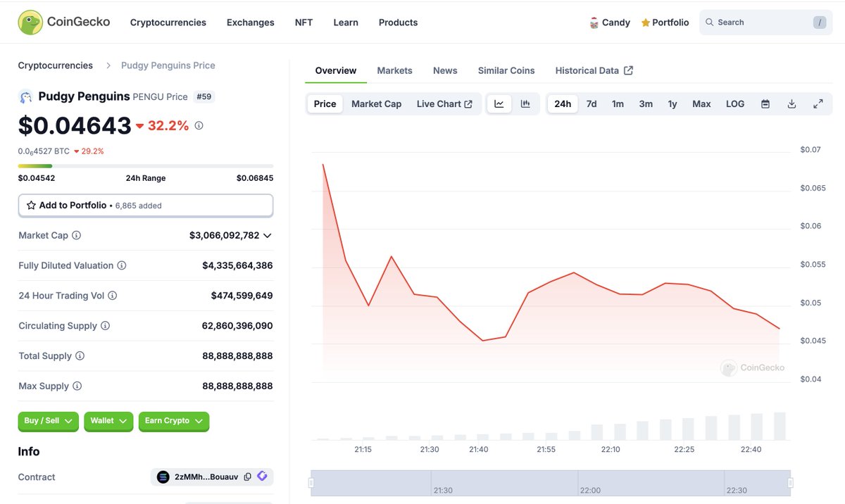Open the NFT nav menu
Image resolution: width=845 pixels, height=504 pixels.
coord(303,23)
